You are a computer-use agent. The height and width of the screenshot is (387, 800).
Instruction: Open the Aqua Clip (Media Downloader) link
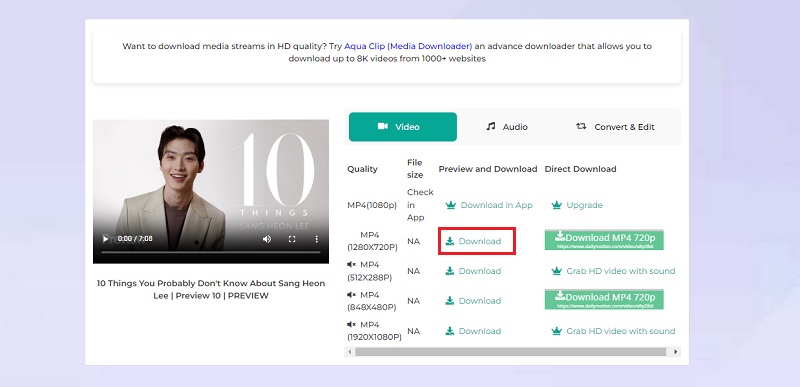(408, 46)
